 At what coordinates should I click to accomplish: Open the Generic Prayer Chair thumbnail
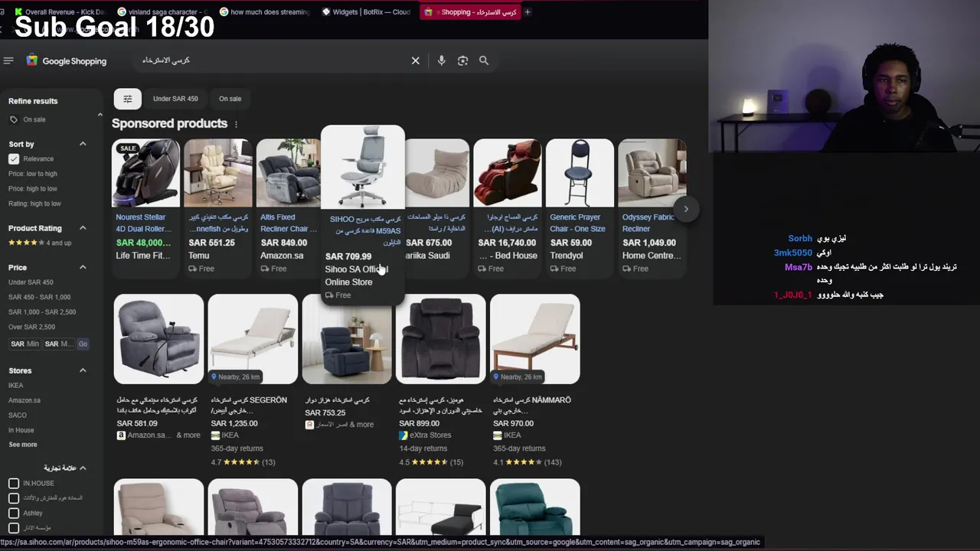click(x=580, y=173)
